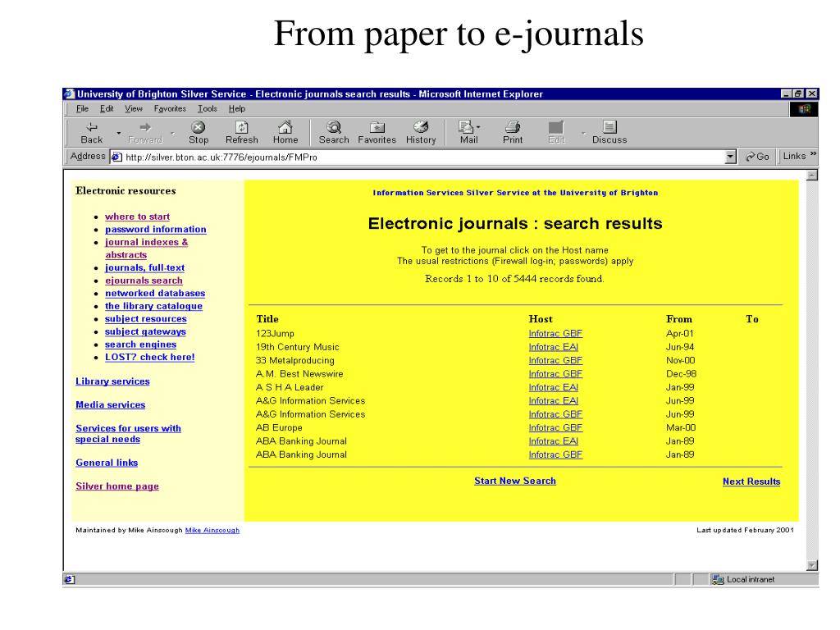This screenshot has height=630, width=840.
Task: Open Favorites toolbar button
Action: tap(377, 132)
